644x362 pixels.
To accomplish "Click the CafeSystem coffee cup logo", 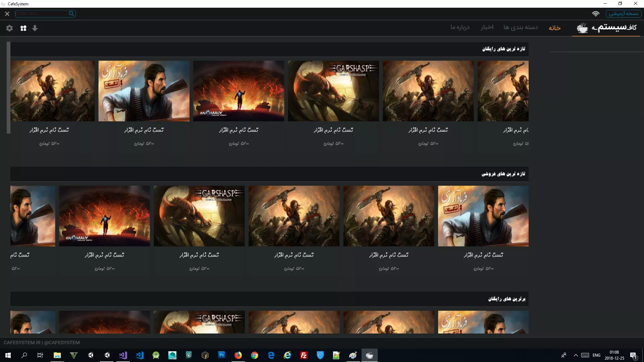I will [x=582, y=28].
